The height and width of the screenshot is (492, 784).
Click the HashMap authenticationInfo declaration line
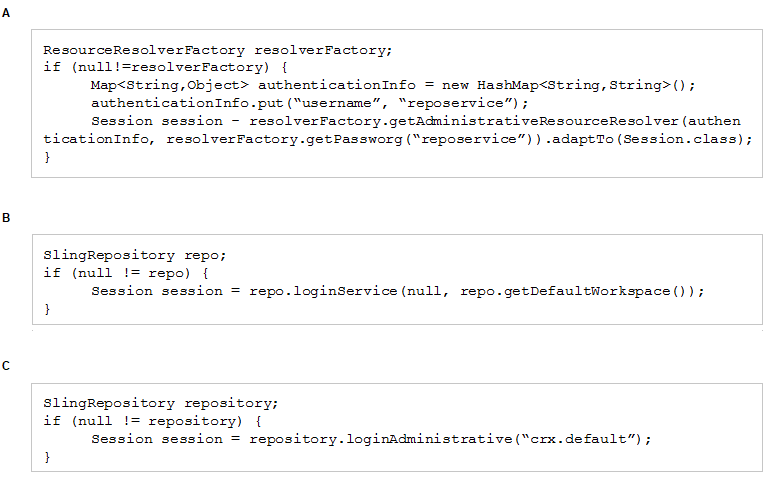pyautogui.click(x=393, y=86)
